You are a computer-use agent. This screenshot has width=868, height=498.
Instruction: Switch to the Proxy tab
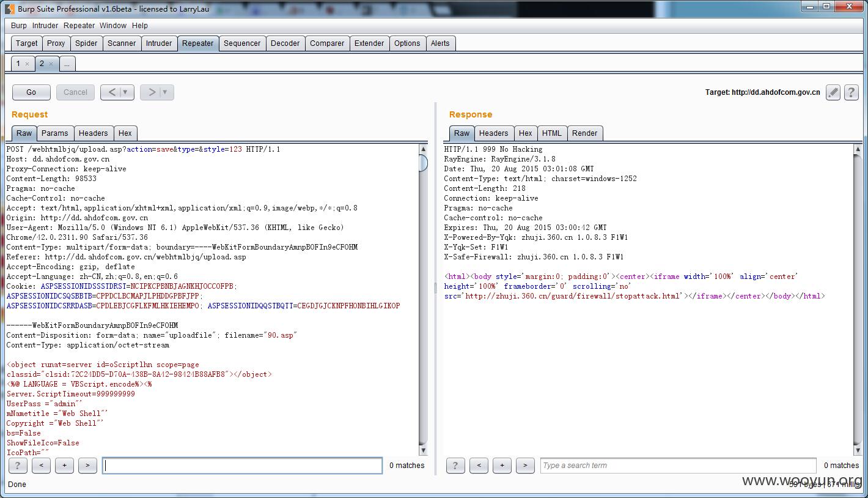click(56, 43)
